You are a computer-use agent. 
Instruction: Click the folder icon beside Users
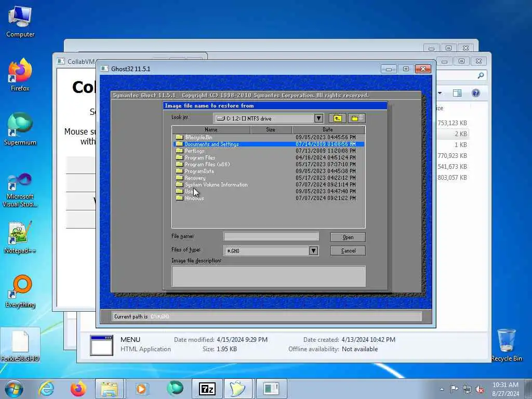(x=179, y=191)
